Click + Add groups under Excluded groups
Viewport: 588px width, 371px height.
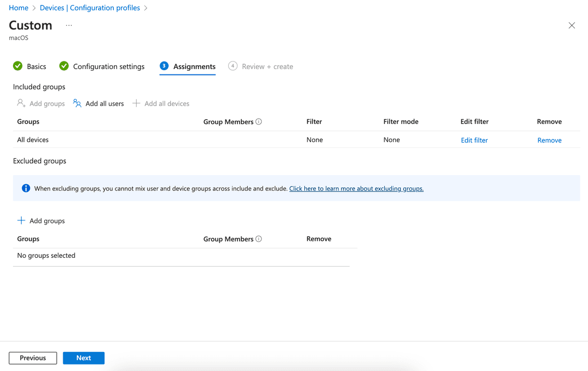(41, 220)
